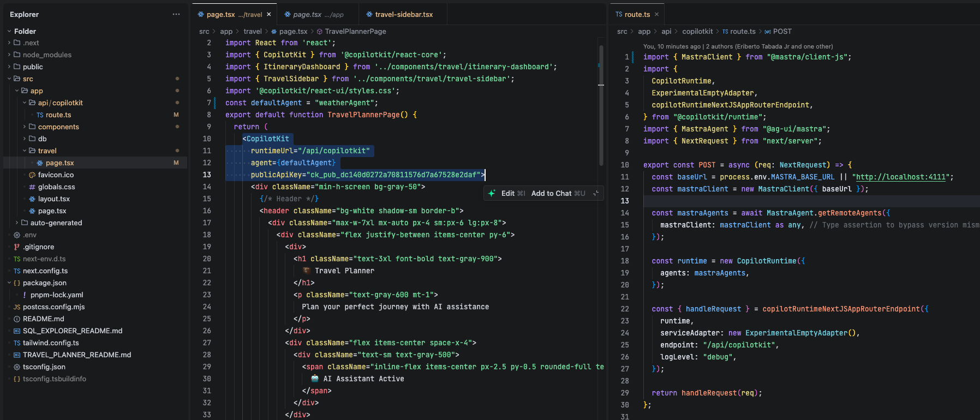Click the globals.css hash icon
Screen dimensions: 980x420
32,187
